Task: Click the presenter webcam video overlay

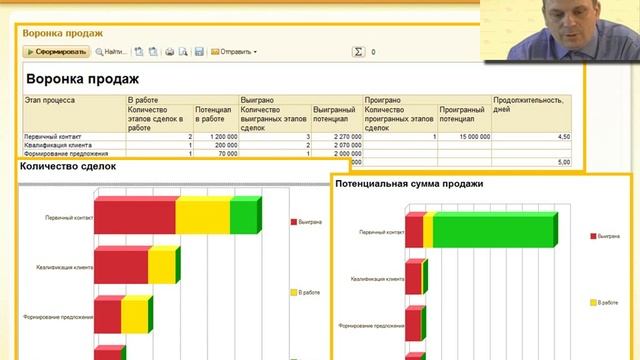Action: pos(560,30)
